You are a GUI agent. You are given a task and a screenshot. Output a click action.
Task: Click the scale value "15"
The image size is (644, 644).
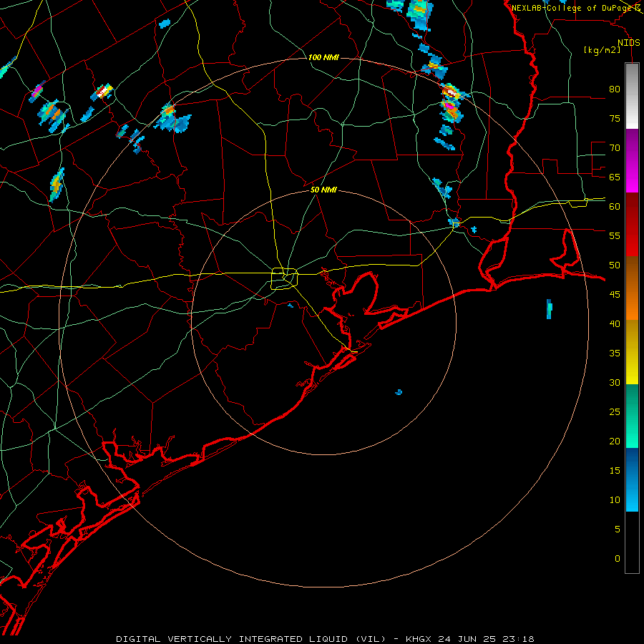tap(615, 470)
